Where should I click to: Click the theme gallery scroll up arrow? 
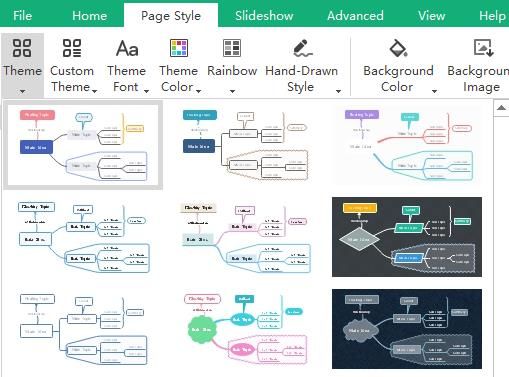[501, 108]
